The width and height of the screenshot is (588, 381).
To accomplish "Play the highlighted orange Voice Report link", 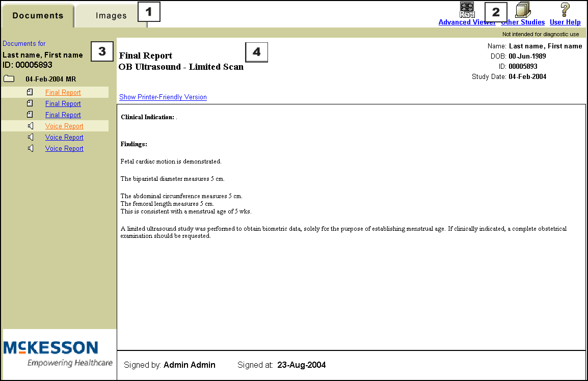I will 64,126.
